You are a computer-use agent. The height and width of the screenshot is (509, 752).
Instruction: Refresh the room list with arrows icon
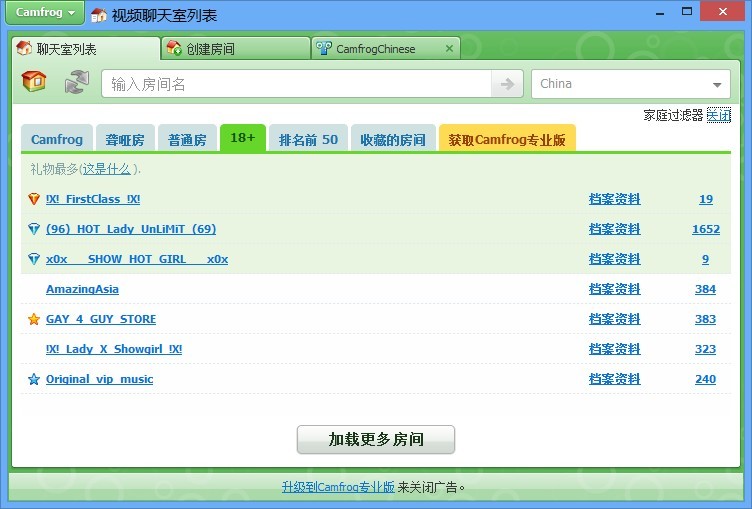pyautogui.click(x=77, y=82)
